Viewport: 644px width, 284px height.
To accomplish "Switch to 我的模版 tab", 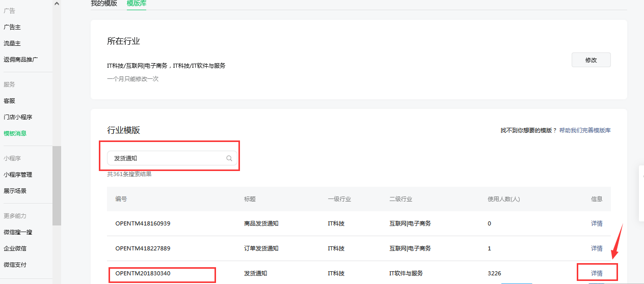I will (x=104, y=4).
